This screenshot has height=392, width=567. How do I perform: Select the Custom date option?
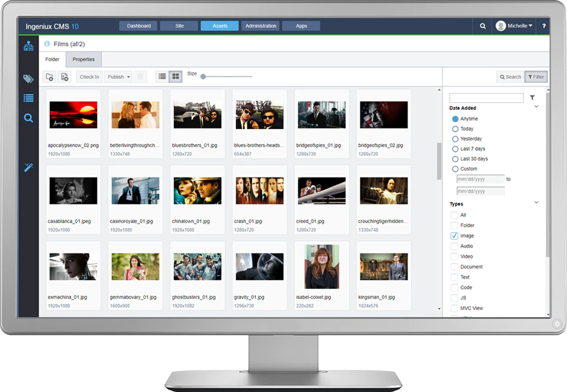pyautogui.click(x=456, y=169)
